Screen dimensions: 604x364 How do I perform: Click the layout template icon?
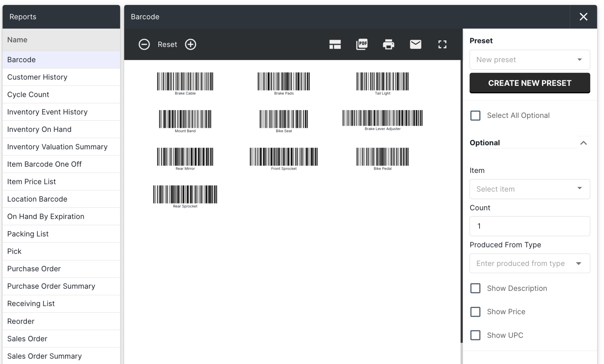coord(335,44)
